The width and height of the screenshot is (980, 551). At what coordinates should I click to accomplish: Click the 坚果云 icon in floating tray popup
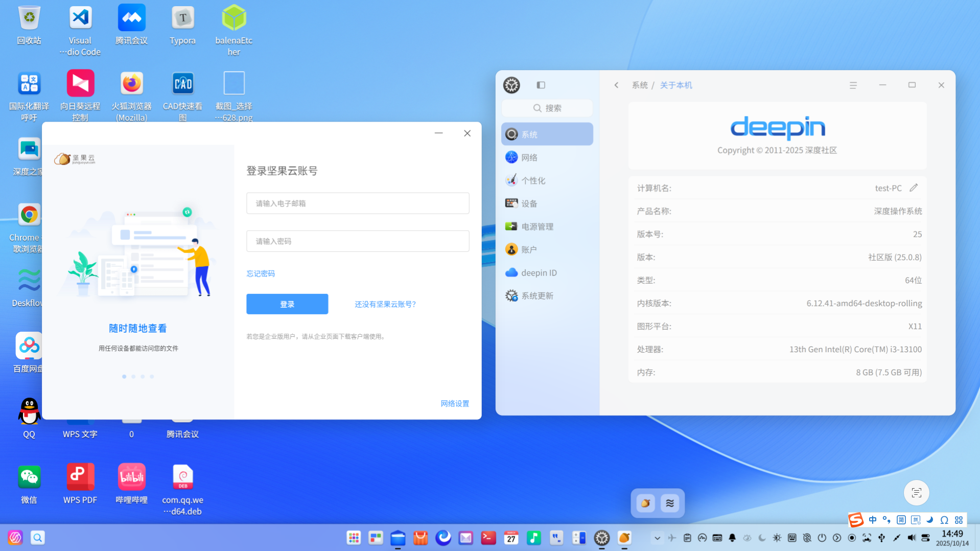(645, 503)
